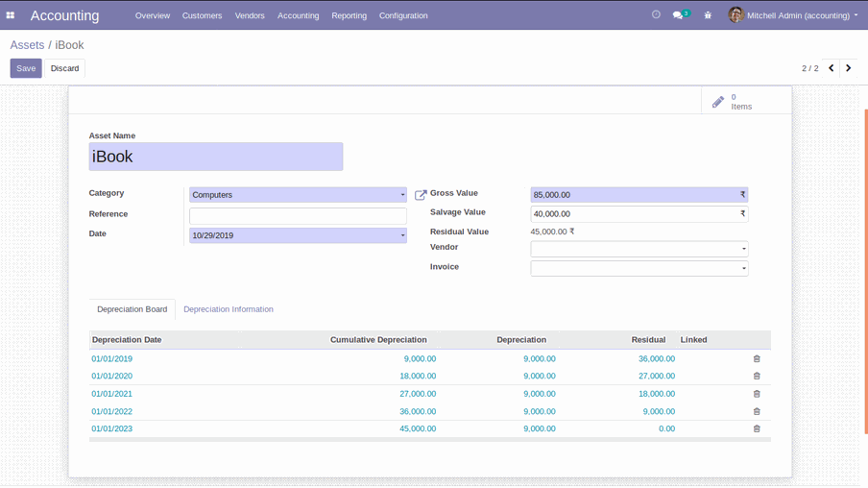
Task: Switch to Depreciation Board tab
Action: (x=133, y=309)
